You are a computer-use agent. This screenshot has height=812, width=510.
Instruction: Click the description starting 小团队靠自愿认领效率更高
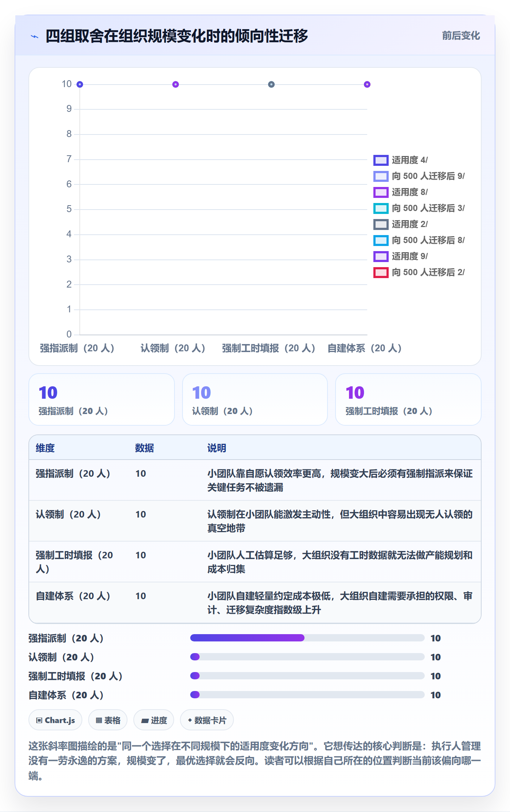[x=340, y=480]
